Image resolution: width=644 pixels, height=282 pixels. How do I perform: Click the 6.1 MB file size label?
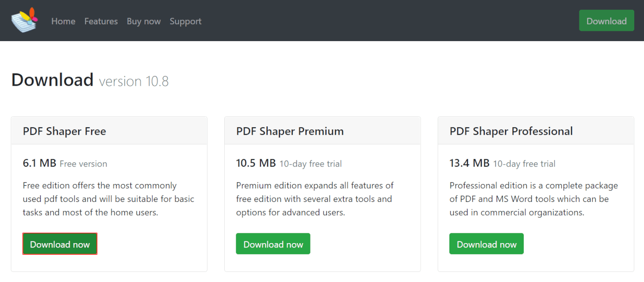(39, 163)
